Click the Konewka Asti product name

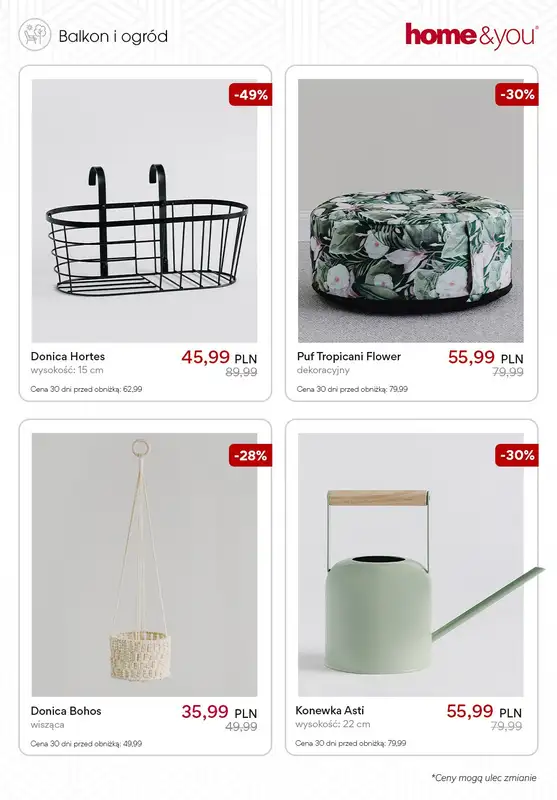[330, 710]
